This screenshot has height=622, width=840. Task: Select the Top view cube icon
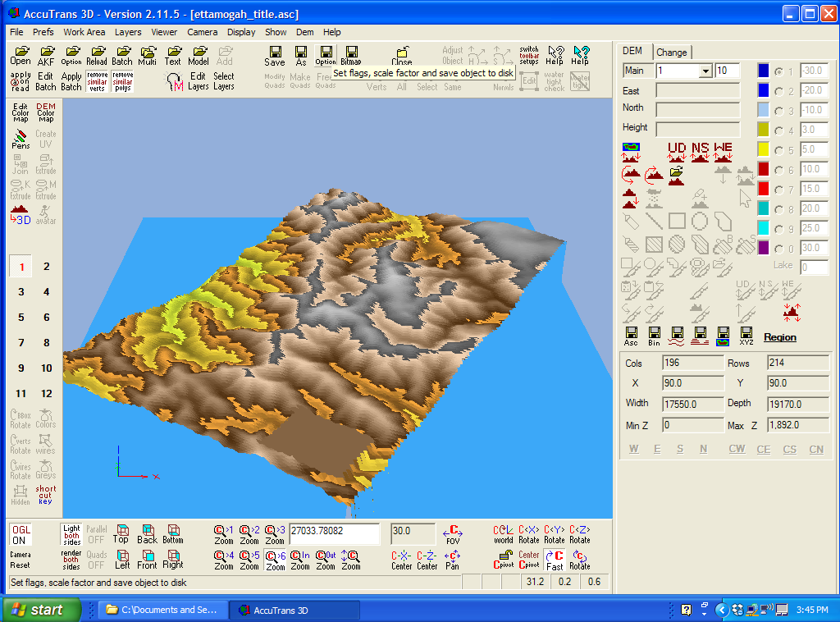pyautogui.click(x=121, y=533)
